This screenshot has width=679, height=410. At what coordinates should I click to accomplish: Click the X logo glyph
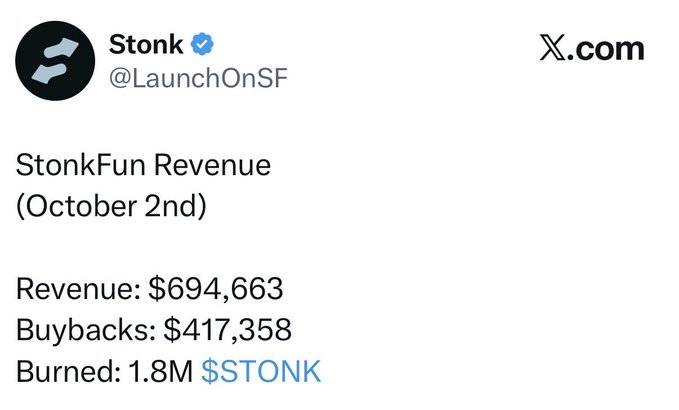coord(553,48)
